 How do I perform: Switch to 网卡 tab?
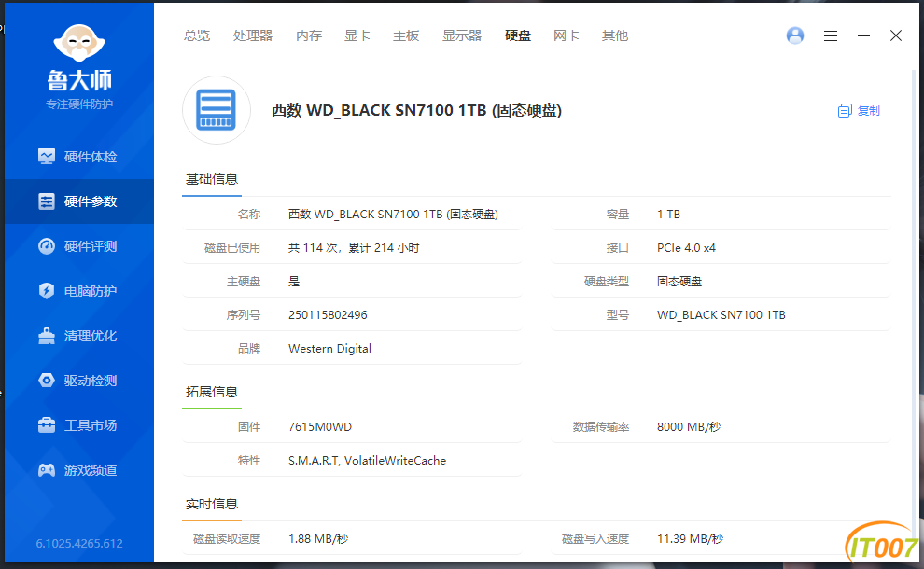tap(567, 36)
